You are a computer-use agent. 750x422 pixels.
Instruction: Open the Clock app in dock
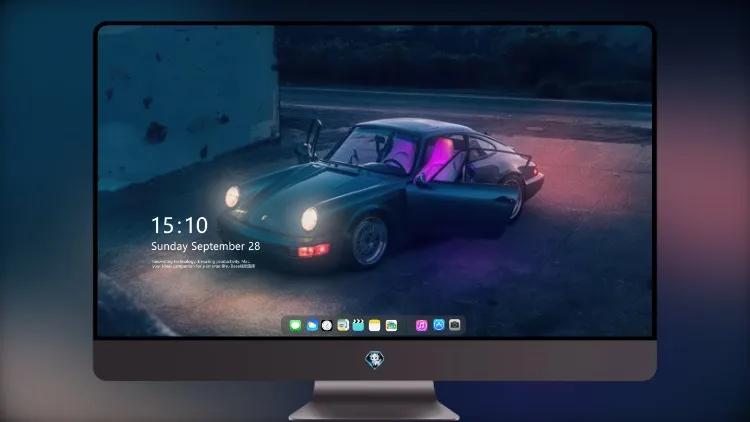pos(327,325)
